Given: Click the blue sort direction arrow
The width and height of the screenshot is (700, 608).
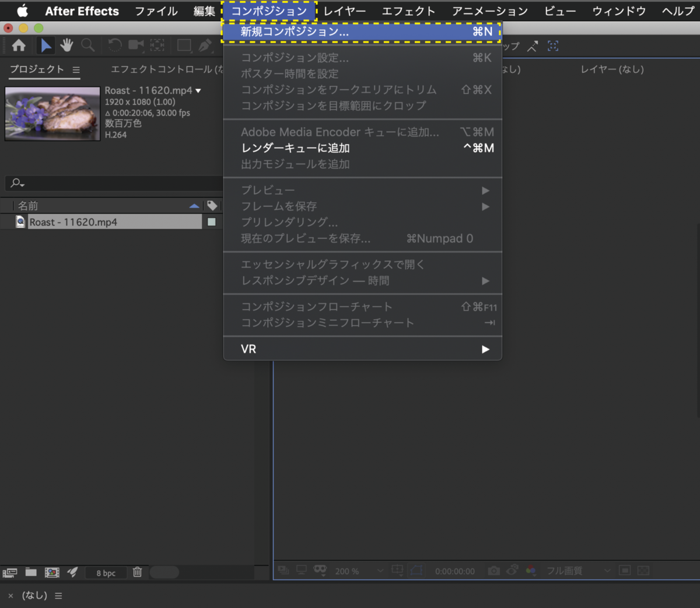Looking at the screenshot, I should [194, 206].
